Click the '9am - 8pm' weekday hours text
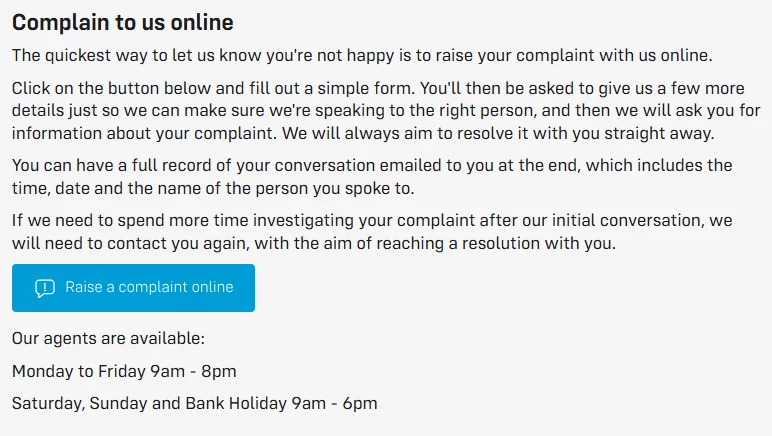 pyautogui.click(x=193, y=371)
